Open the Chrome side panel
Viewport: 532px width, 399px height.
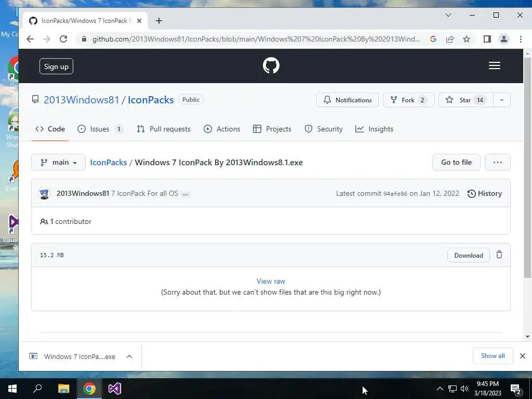click(x=487, y=39)
